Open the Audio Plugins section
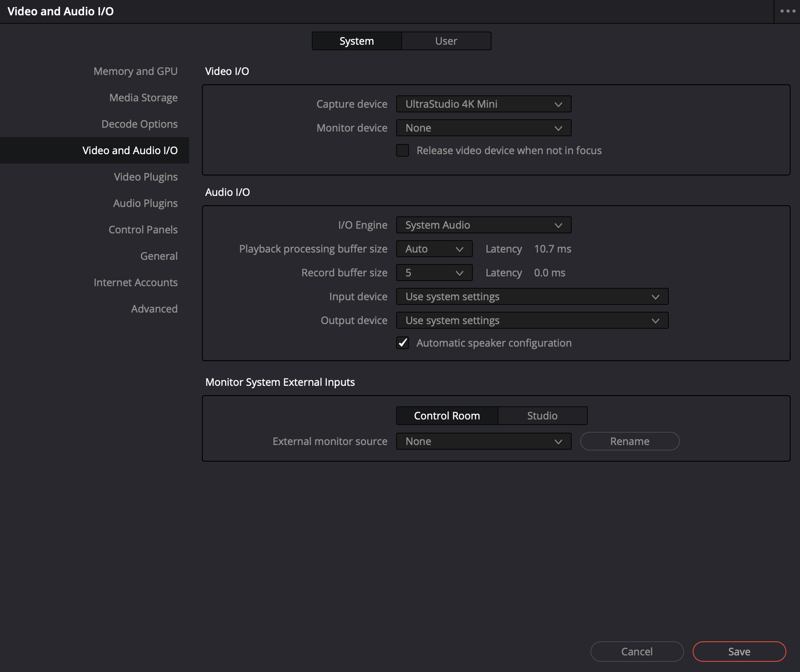This screenshot has width=800, height=672. pos(145,203)
